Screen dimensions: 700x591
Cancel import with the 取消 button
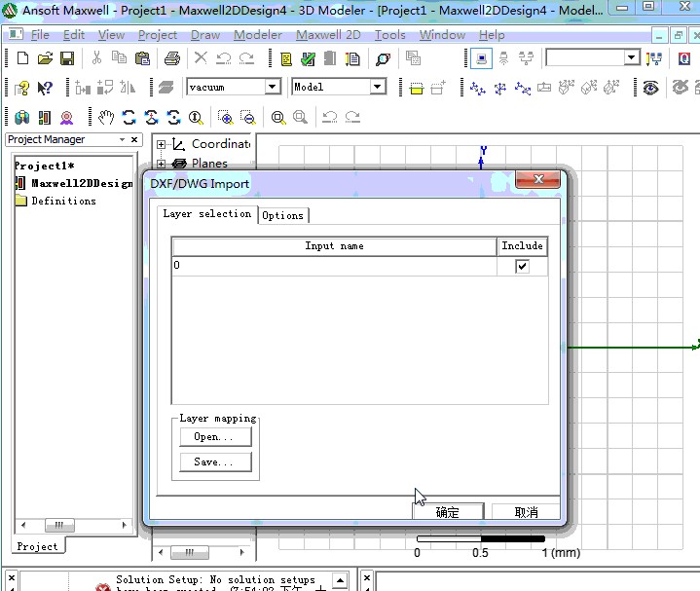pyautogui.click(x=526, y=512)
